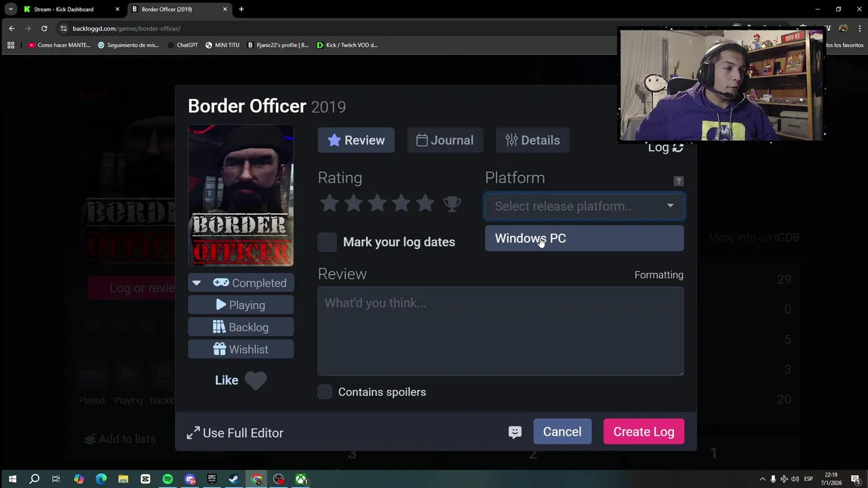This screenshot has height=488, width=868.
Task: Open the Select release platform dropdown
Action: 585,206
